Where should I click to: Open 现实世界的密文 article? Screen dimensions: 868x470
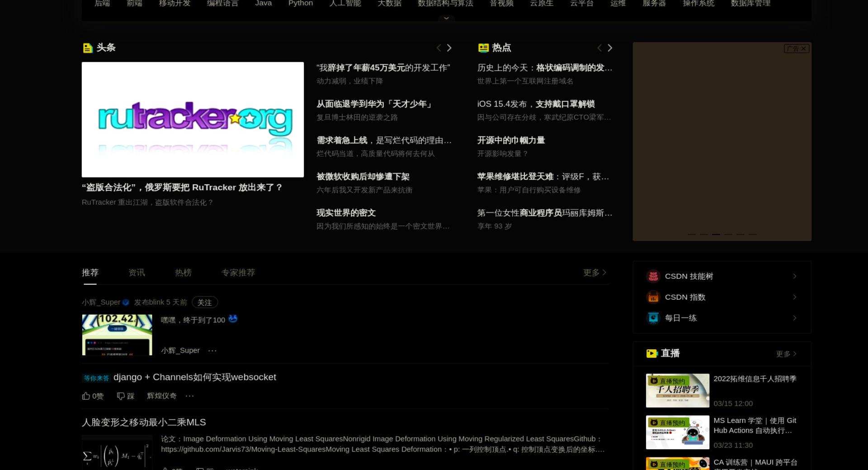[x=346, y=213]
